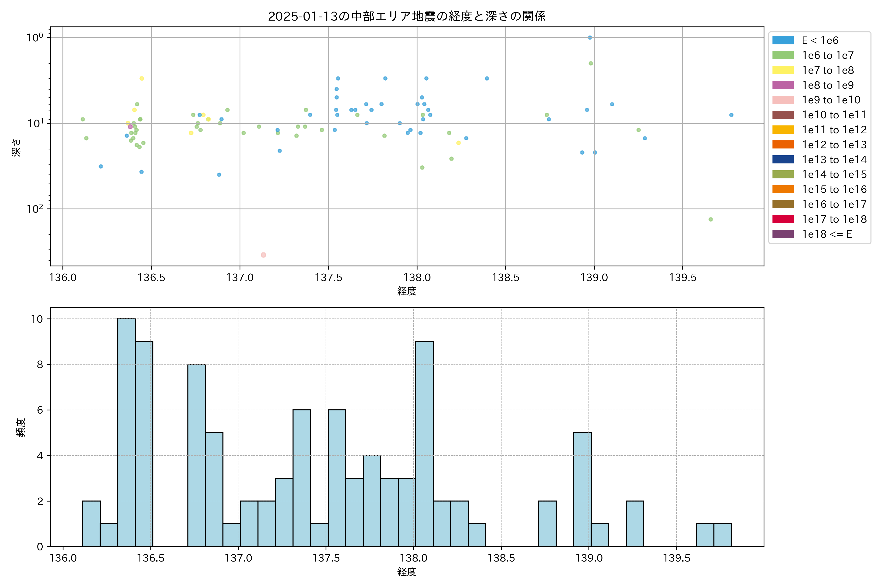Click the chart title text at top
882x588 pixels.
click(x=406, y=16)
